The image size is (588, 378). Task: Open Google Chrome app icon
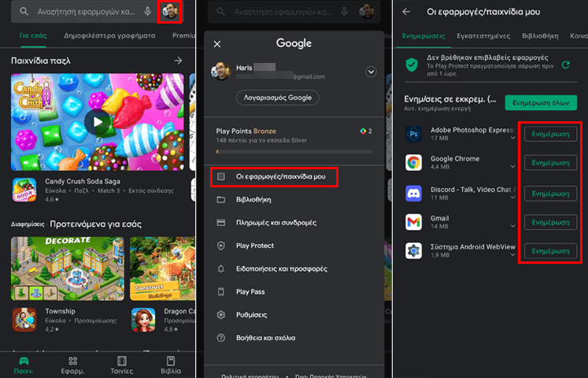(413, 163)
